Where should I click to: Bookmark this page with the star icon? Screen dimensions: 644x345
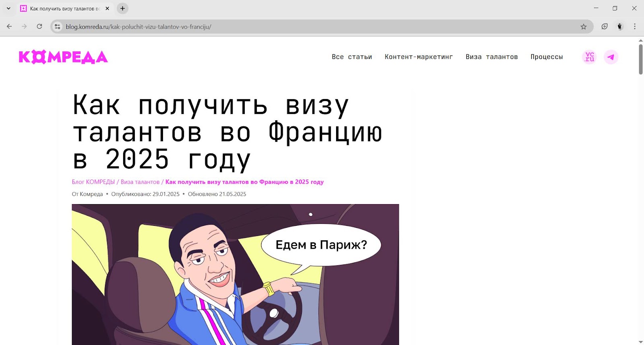[x=583, y=27]
